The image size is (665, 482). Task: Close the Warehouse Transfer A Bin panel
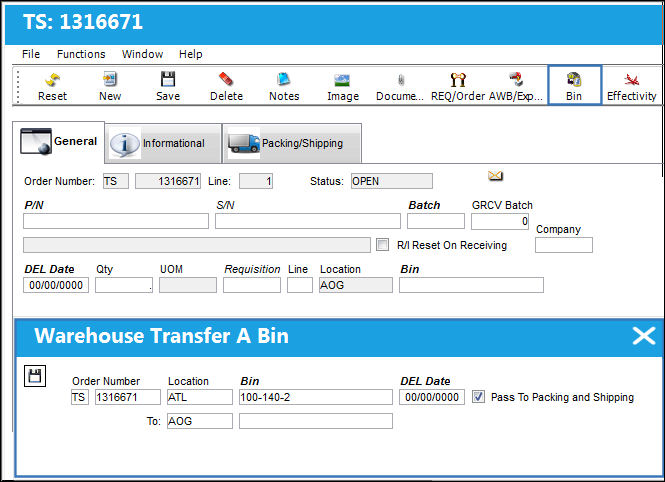644,336
